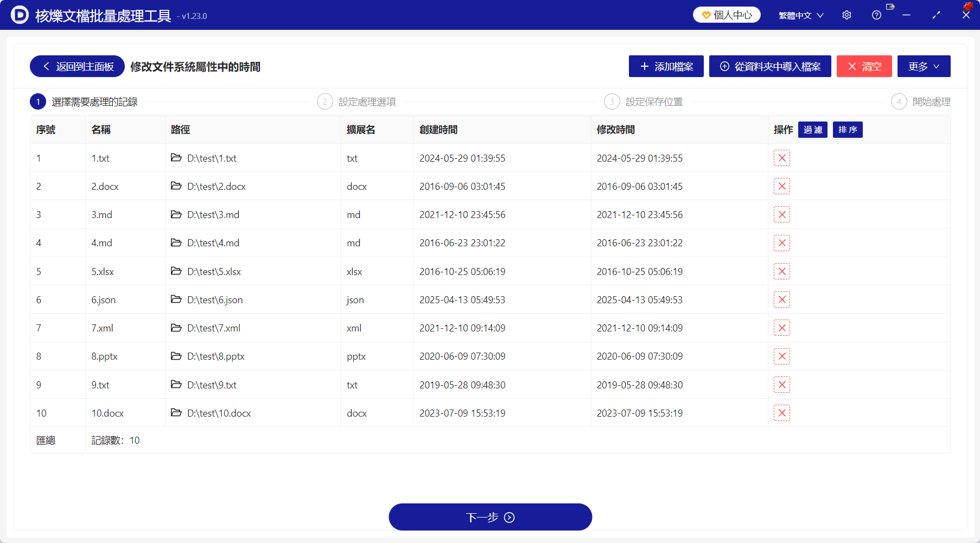Viewport: 980px width, 543px height.
Task: Click the 記錄數: 10 summary text
Action: [x=116, y=440]
